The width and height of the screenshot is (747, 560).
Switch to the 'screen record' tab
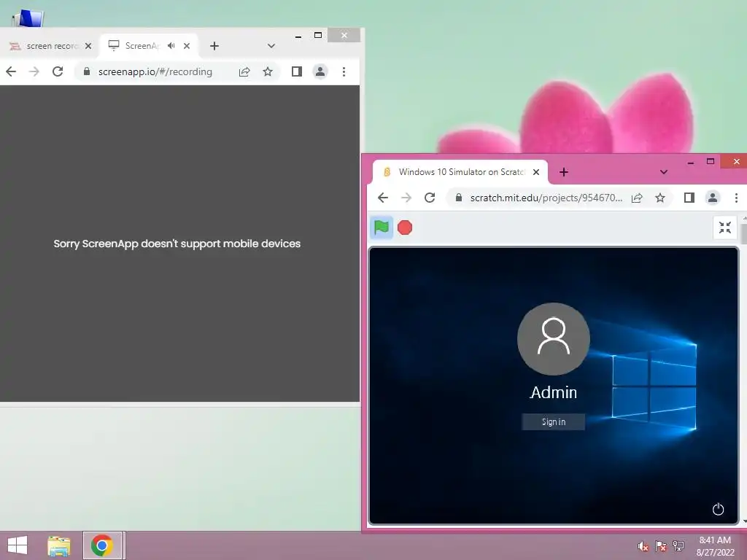pos(52,46)
